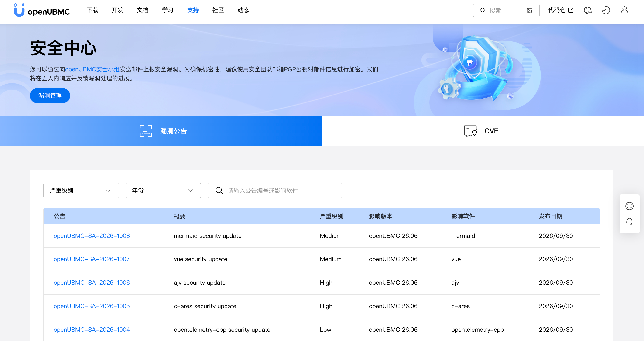
Task: Open bulletin openUBMC-SA-2026-1004
Action: [x=92, y=330]
